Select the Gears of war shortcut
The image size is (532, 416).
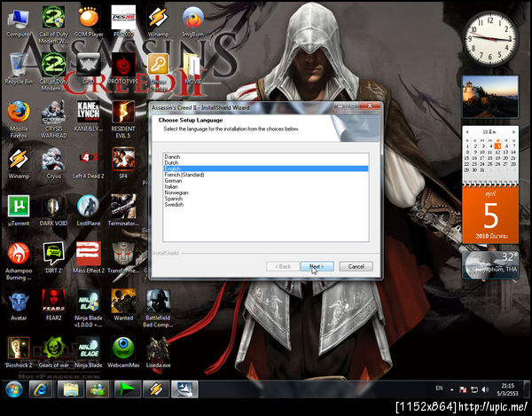point(53,352)
